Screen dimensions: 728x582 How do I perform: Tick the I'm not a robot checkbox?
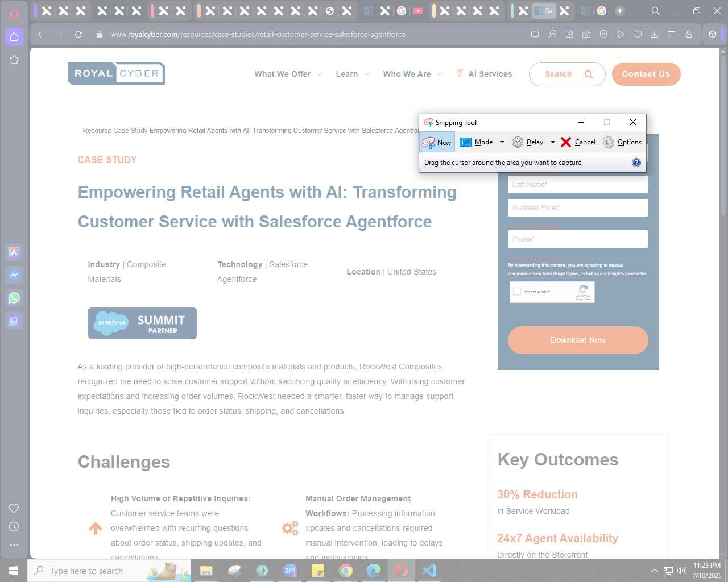click(517, 292)
